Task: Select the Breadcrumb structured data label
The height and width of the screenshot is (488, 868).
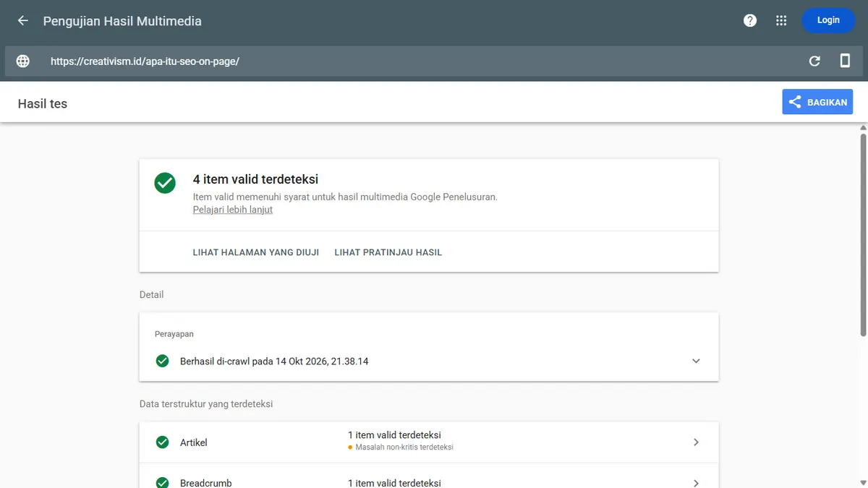Action: tap(206, 483)
